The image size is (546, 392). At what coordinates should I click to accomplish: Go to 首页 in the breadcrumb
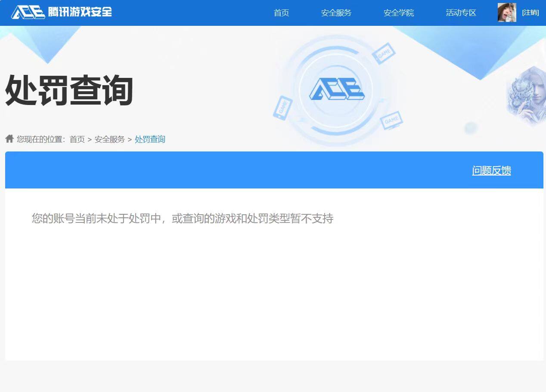point(77,139)
